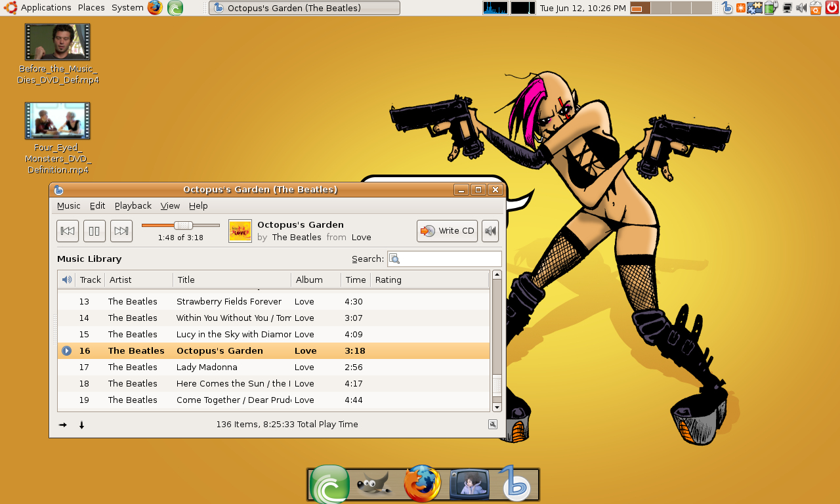Open the System menu

click(127, 8)
